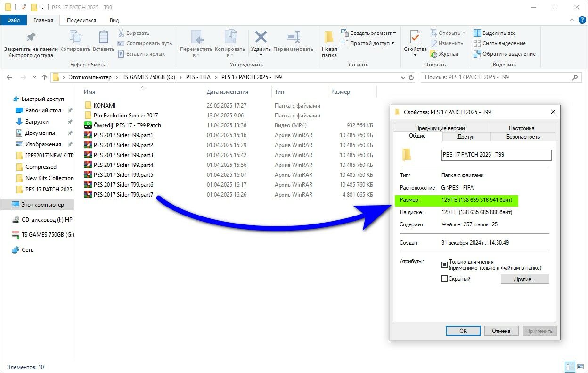Switch to the Share (Поделиться) ribbon tab

pyautogui.click(x=82, y=20)
